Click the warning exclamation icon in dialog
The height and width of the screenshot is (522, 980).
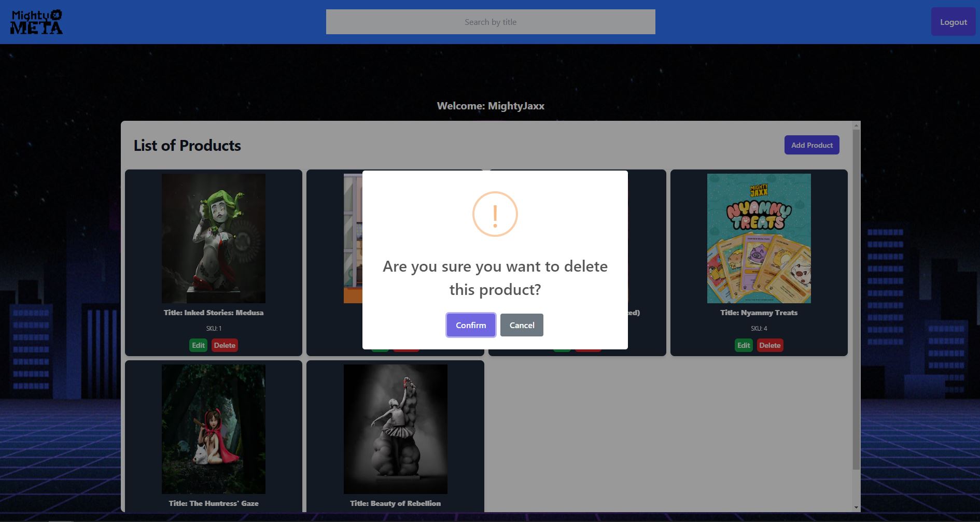[x=495, y=214]
